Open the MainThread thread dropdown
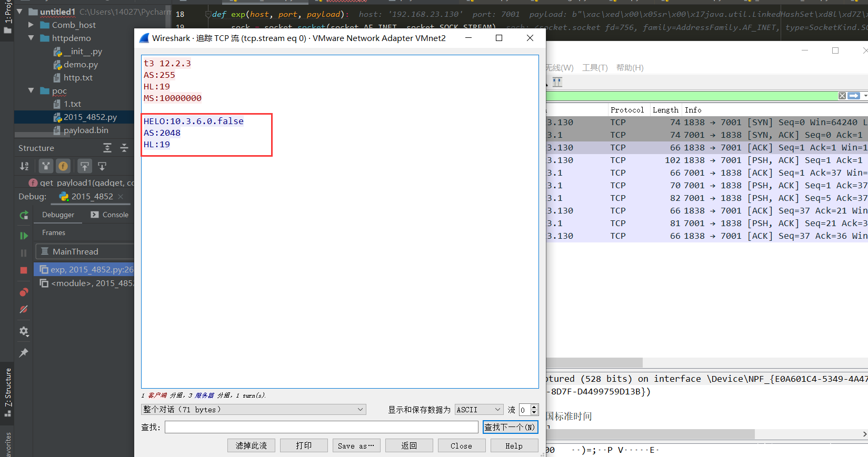The width and height of the screenshot is (868, 457). tap(85, 251)
